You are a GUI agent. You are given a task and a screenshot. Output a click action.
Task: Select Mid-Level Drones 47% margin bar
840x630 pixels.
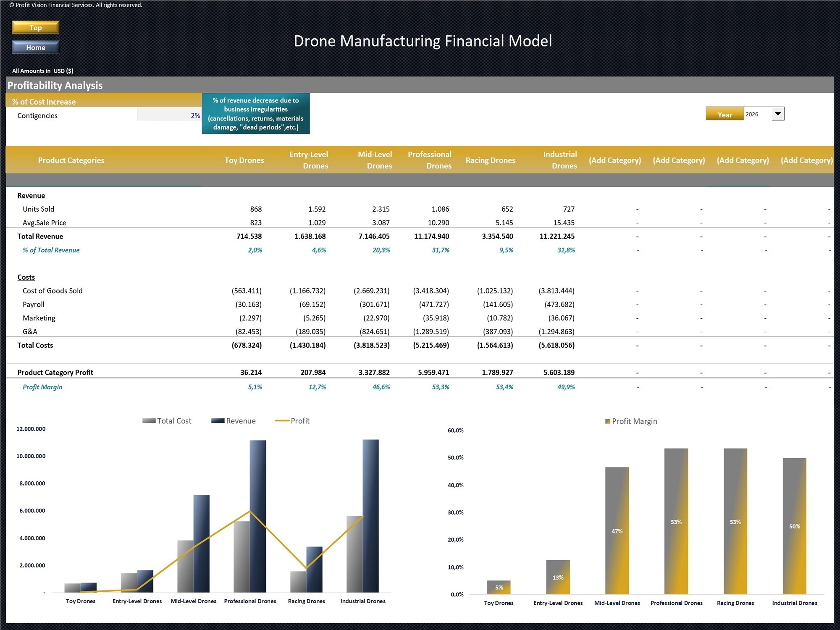click(617, 530)
